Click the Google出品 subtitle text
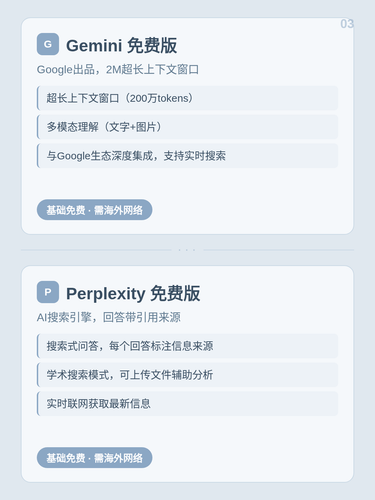Viewport: 375px width, 500px height. [x=66, y=70]
